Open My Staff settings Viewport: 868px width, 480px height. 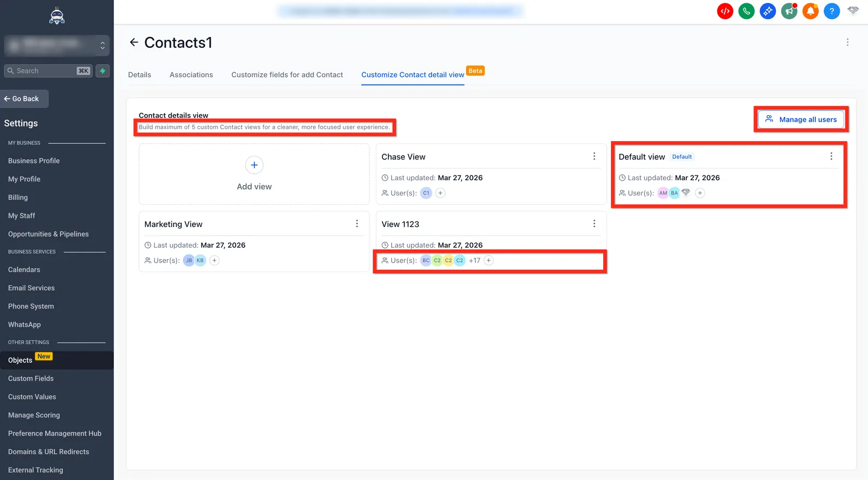point(22,216)
